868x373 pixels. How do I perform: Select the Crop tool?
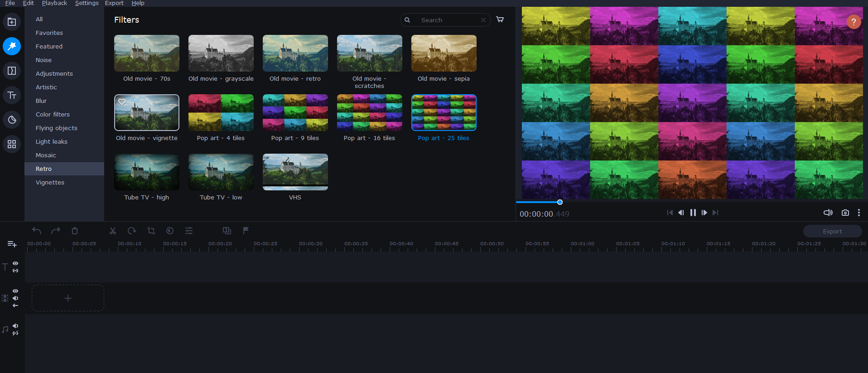click(151, 231)
